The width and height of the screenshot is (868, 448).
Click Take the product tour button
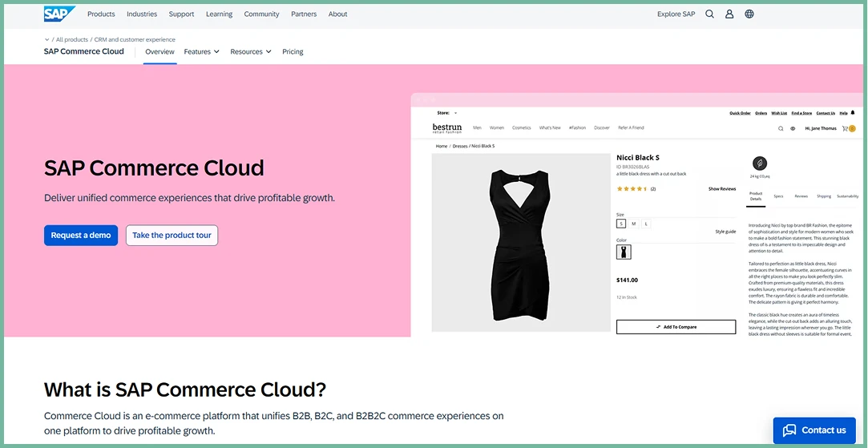pos(172,236)
